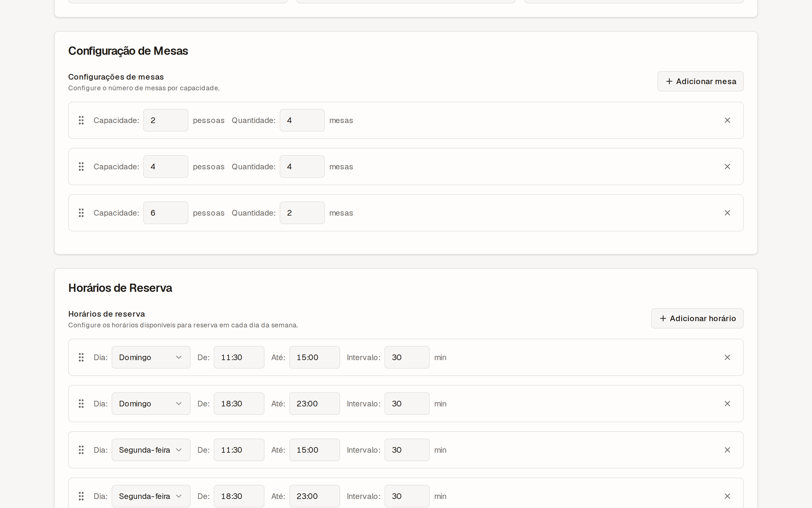The image size is (812, 508).
Task: Edit Intervalo field in Segunda-feira 18:30 row
Action: (x=407, y=497)
